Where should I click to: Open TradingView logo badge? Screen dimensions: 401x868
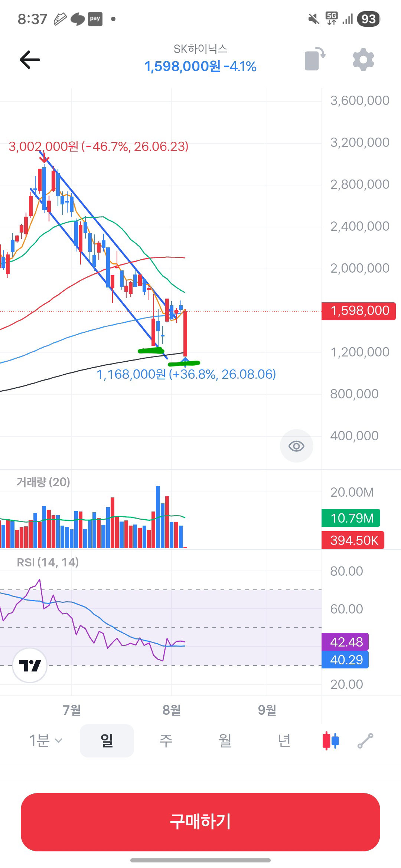[30, 665]
